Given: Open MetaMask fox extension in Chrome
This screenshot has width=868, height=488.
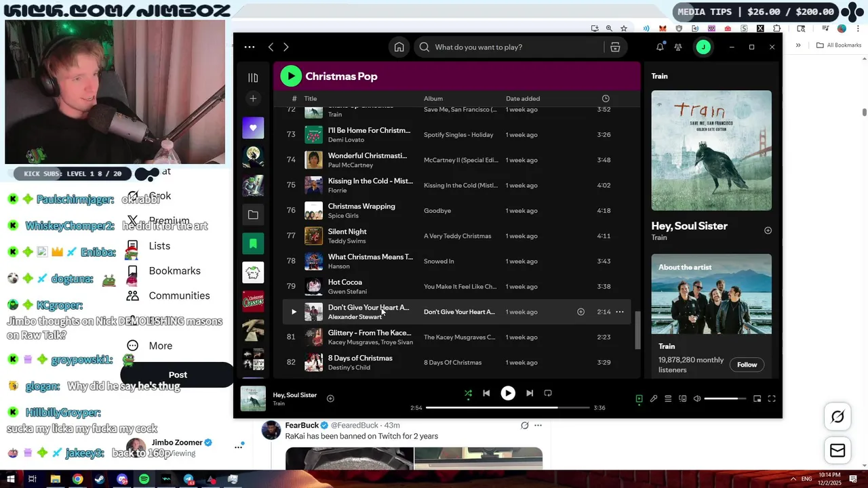Looking at the screenshot, I should [663, 28].
